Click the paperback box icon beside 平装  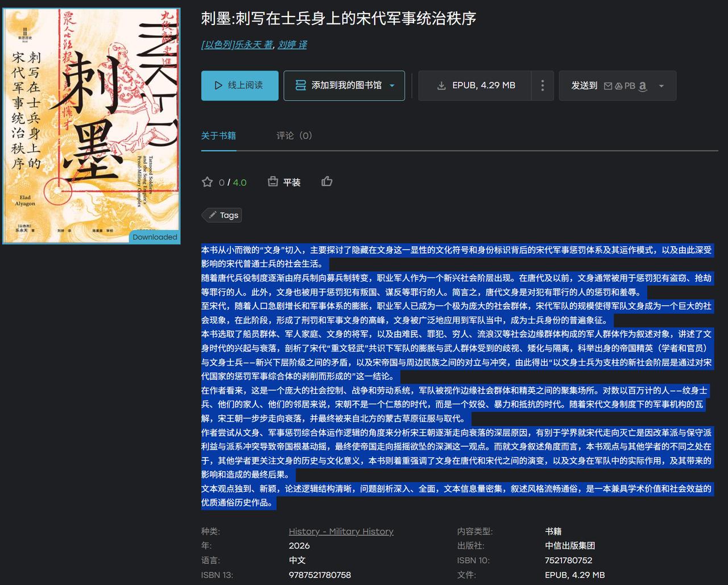pos(273,181)
